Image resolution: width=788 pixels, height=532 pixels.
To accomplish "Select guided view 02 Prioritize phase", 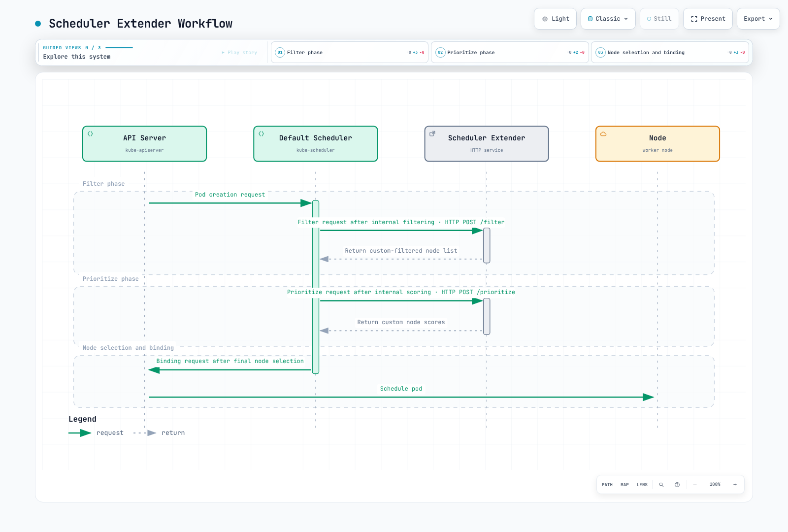I will click(x=510, y=52).
